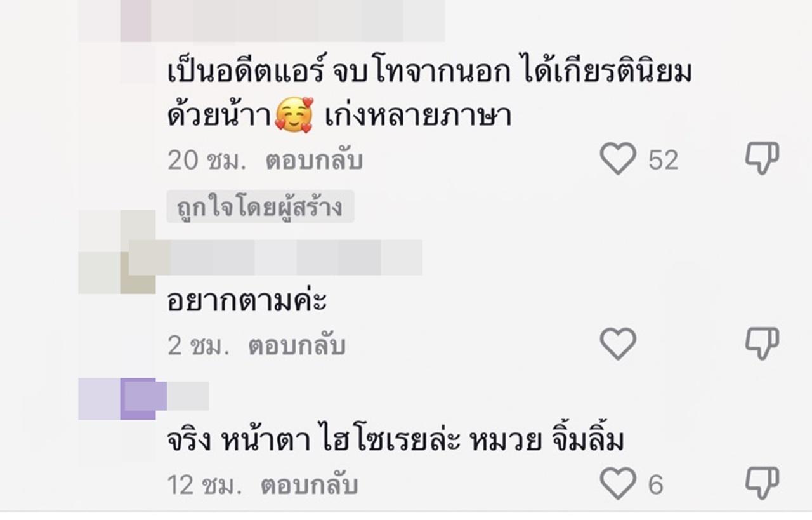Select the เป็นอดีตแอร์ comment text
The image size is (812, 520).
coord(429,96)
